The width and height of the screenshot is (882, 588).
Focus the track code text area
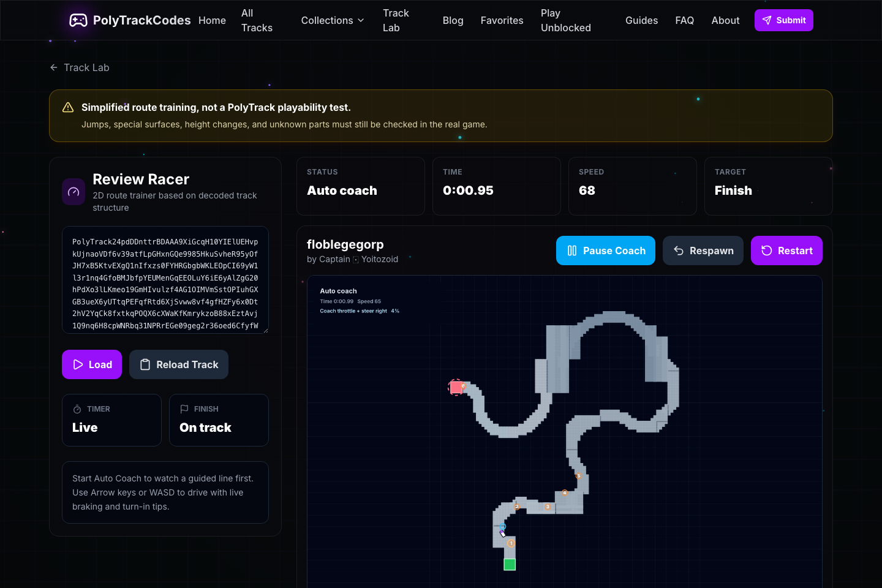[165, 280]
